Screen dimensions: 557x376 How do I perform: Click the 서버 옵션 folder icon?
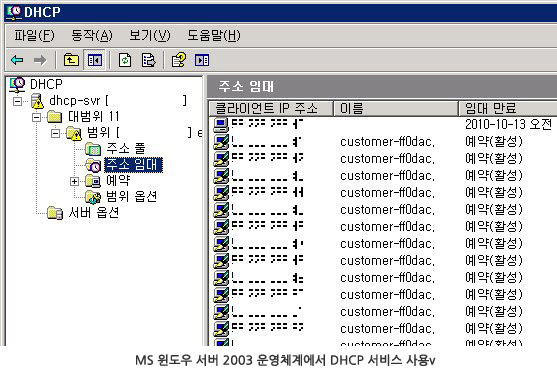pyautogui.click(x=55, y=213)
